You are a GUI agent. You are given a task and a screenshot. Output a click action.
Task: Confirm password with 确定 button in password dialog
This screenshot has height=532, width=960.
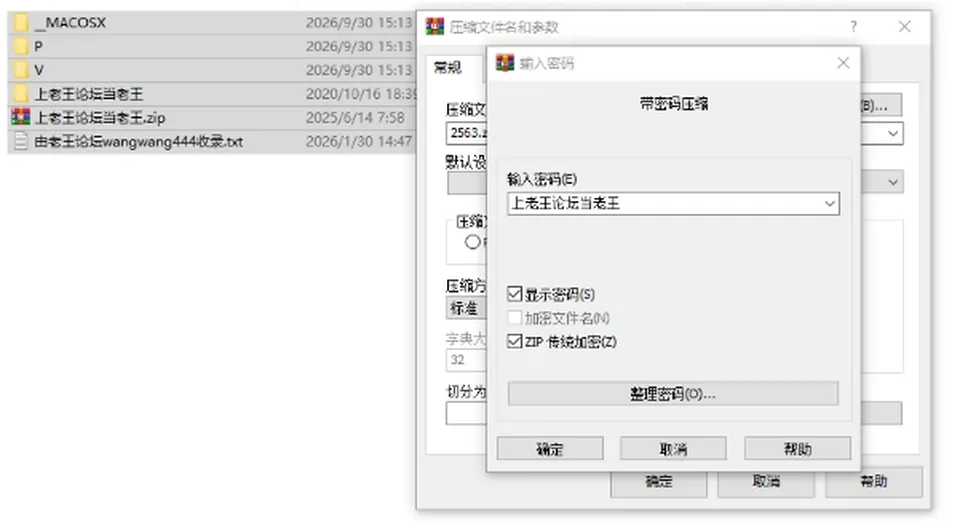click(550, 449)
